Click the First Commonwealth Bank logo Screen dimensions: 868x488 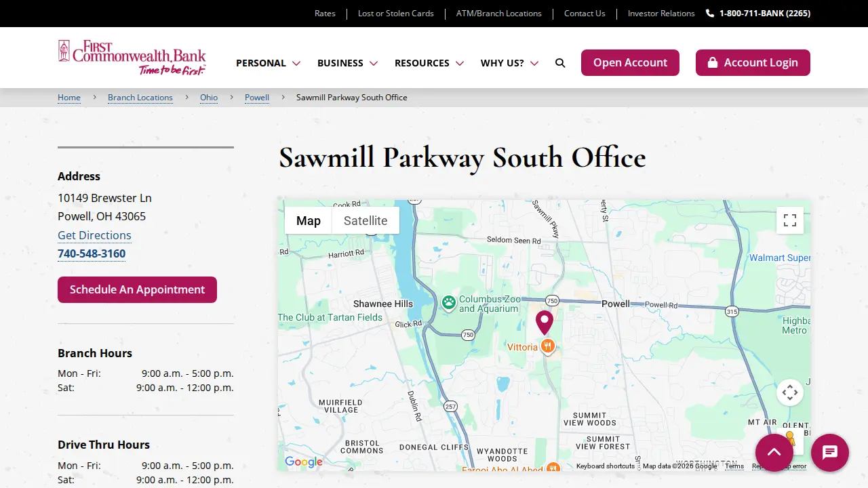pyautogui.click(x=132, y=58)
